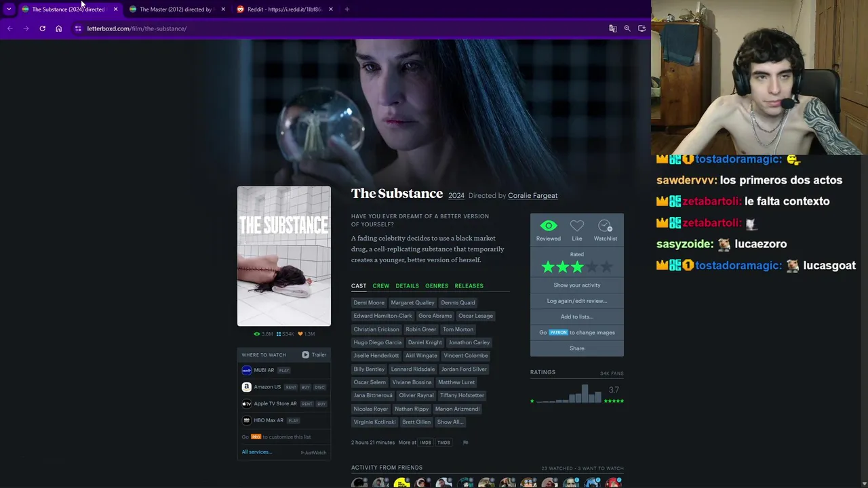Click the 3.7 average rating

pyautogui.click(x=614, y=390)
